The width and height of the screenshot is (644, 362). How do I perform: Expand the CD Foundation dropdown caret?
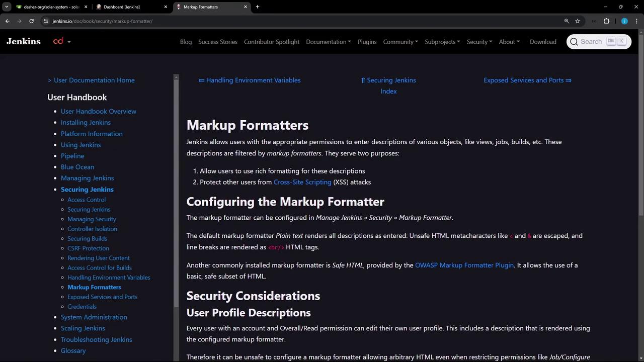[x=69, y=42]
